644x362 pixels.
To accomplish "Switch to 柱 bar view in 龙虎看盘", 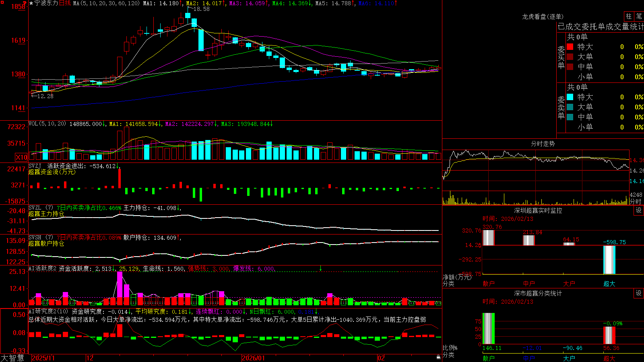I will point(629,16).
